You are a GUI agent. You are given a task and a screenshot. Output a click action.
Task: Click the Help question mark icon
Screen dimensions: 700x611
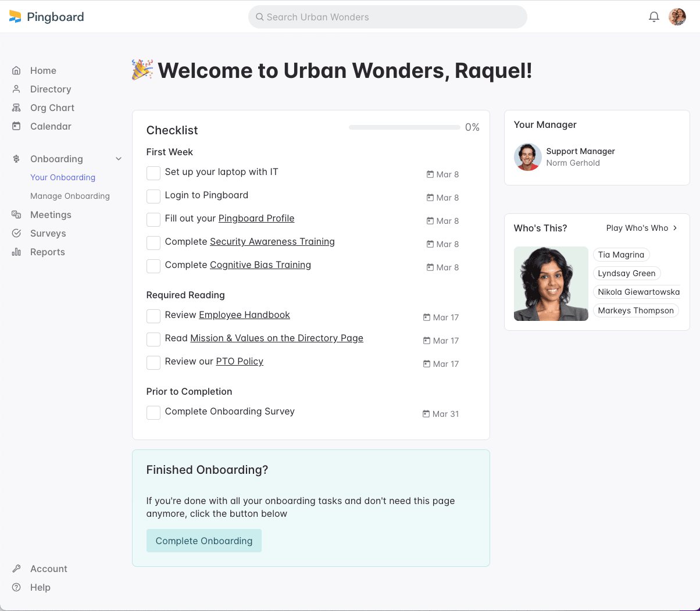coord(16,587)
